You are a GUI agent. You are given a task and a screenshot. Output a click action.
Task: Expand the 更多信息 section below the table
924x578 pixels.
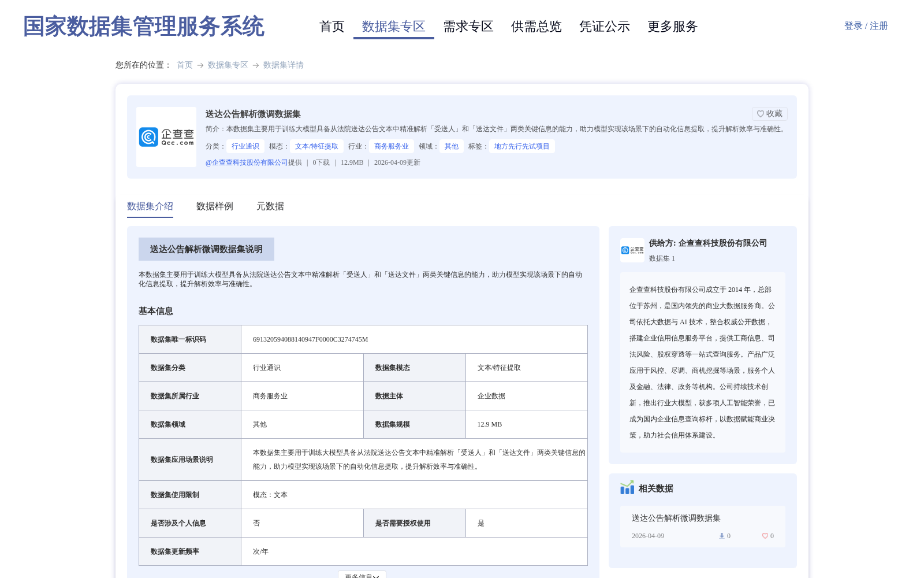[362, 576]
